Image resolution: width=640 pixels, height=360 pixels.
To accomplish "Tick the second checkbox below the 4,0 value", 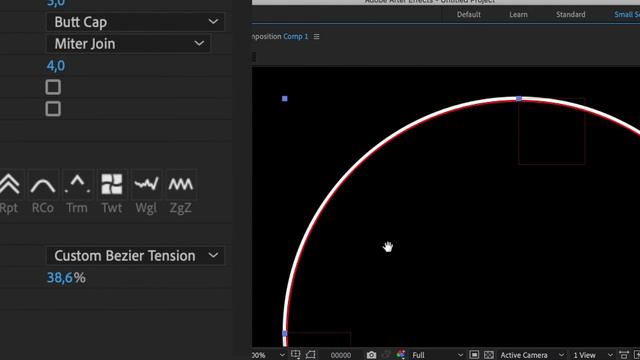I will click(53, 109).
